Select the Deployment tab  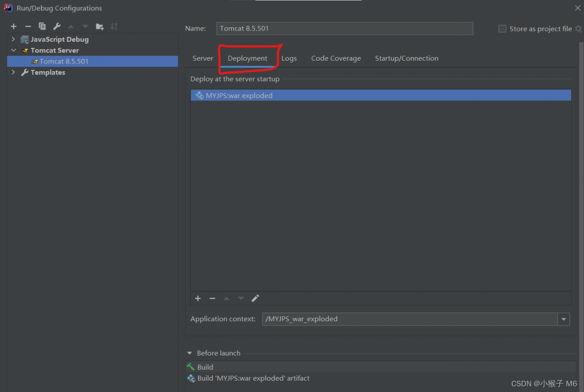pyautogui.click(x=248, y=58)
